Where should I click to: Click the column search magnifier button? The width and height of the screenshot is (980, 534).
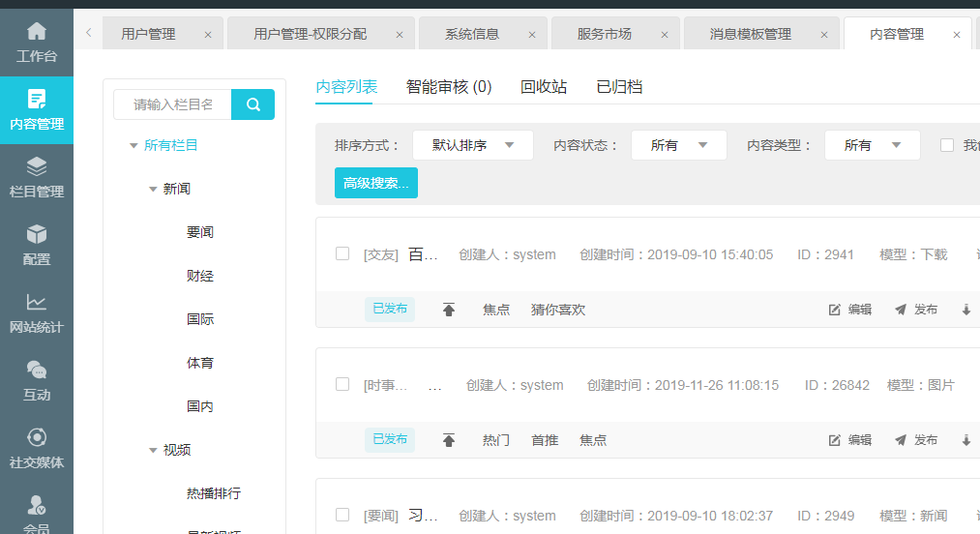tap(253, 104)
